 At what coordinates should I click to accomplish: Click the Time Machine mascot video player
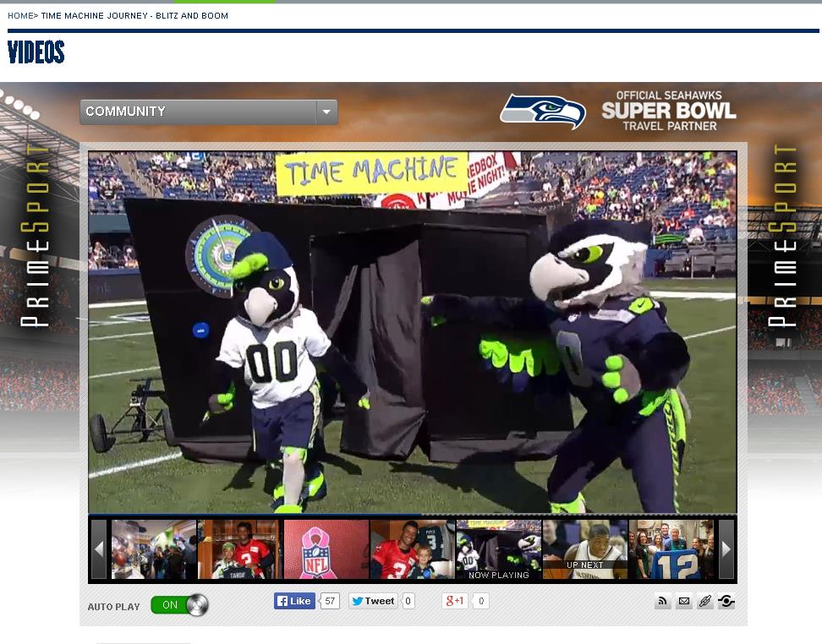413,332
